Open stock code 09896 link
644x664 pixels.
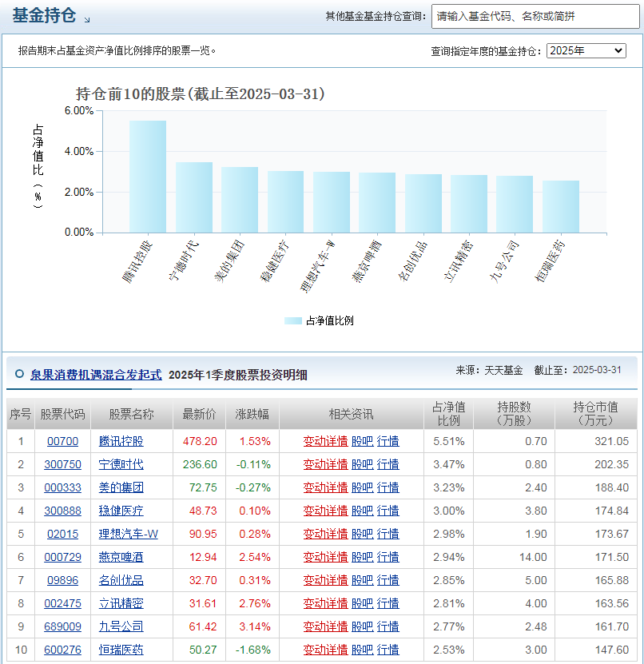62,580
